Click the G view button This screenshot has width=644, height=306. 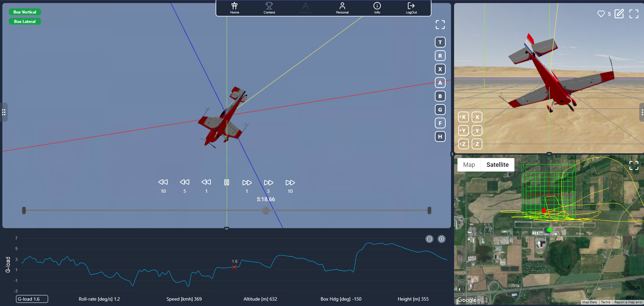coord(440,110)
